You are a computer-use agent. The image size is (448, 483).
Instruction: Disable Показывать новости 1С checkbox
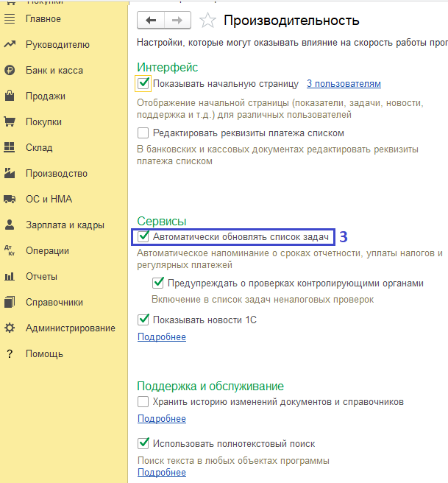pyautogui.click(x=143, y=320)
